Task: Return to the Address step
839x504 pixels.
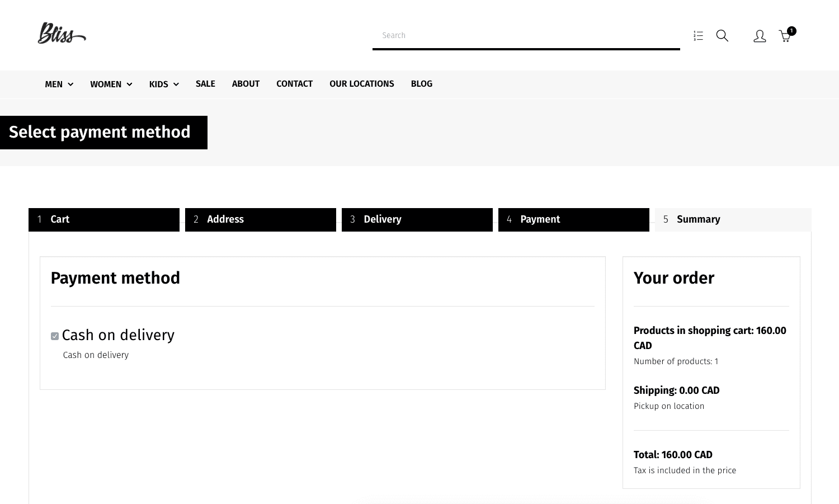Action: click(x=261, y=219)
